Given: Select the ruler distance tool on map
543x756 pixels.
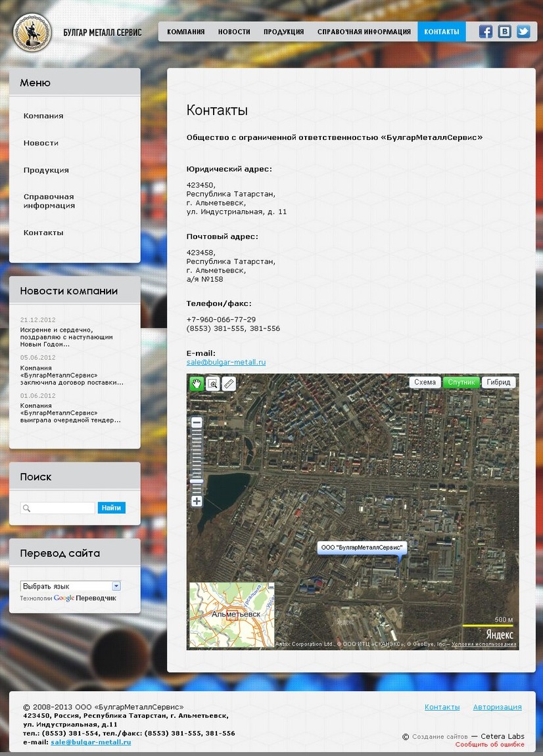Looking at the screenshot, I should (228, 384).
